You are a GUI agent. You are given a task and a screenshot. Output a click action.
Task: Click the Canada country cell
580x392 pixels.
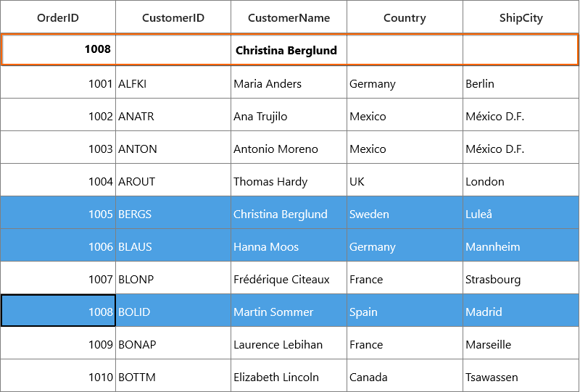coord(405,375)
